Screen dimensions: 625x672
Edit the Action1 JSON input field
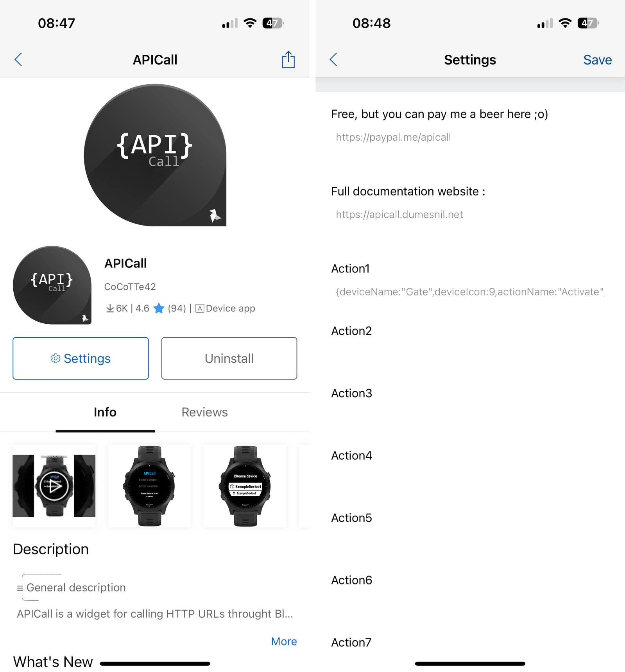coord(470,292)
